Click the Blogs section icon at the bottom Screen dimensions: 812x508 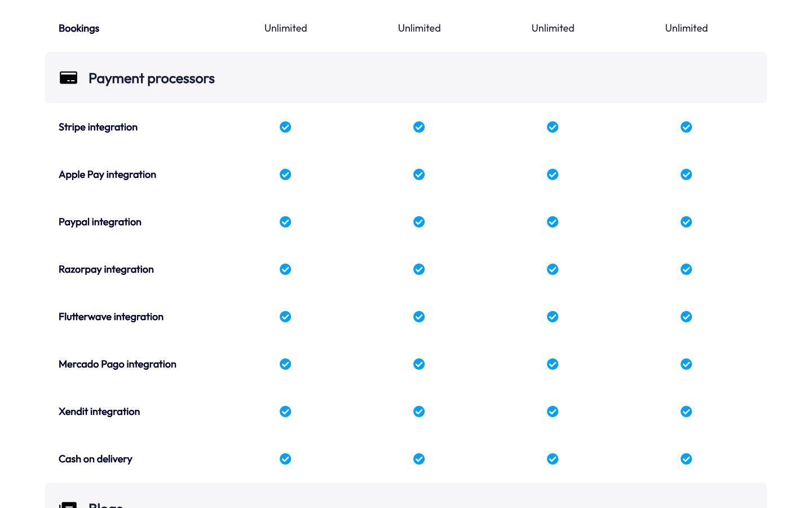click(68, 504)
